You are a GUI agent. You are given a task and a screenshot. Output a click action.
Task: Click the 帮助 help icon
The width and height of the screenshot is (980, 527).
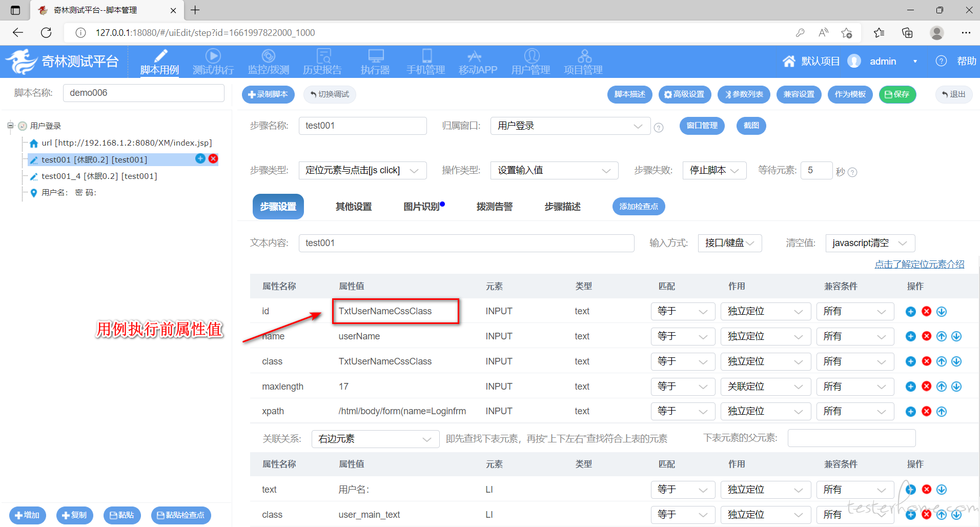coord(941,61)
